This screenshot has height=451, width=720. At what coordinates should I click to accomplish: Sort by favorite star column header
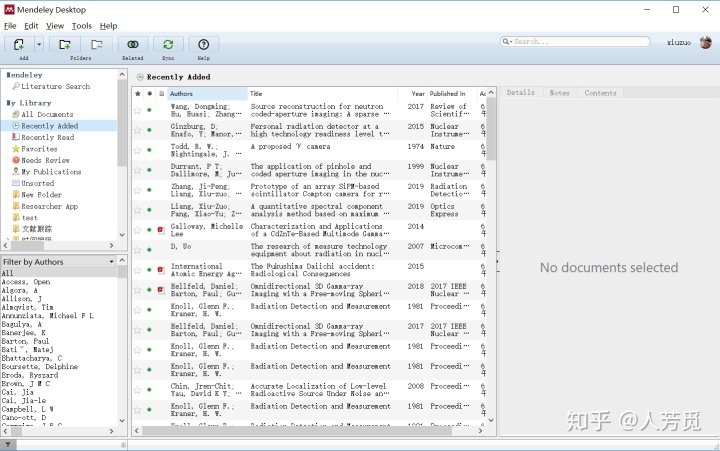(137, 94)
